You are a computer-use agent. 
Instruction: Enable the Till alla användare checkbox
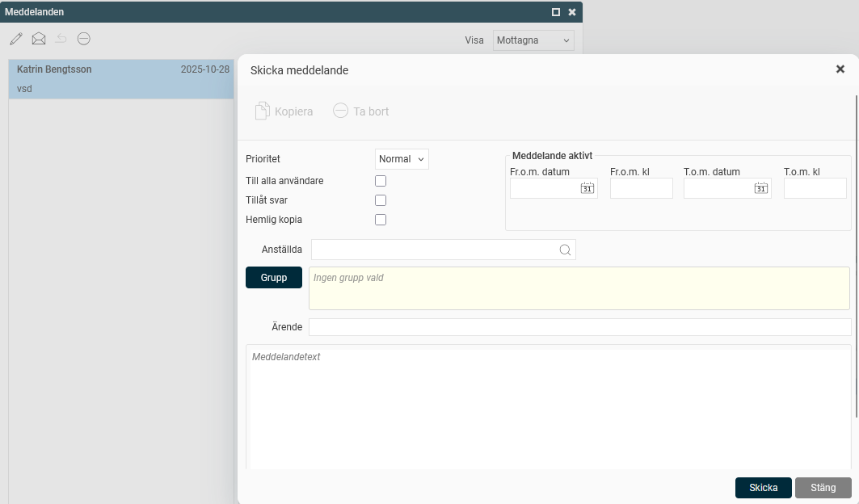click(x=381, y=181)
